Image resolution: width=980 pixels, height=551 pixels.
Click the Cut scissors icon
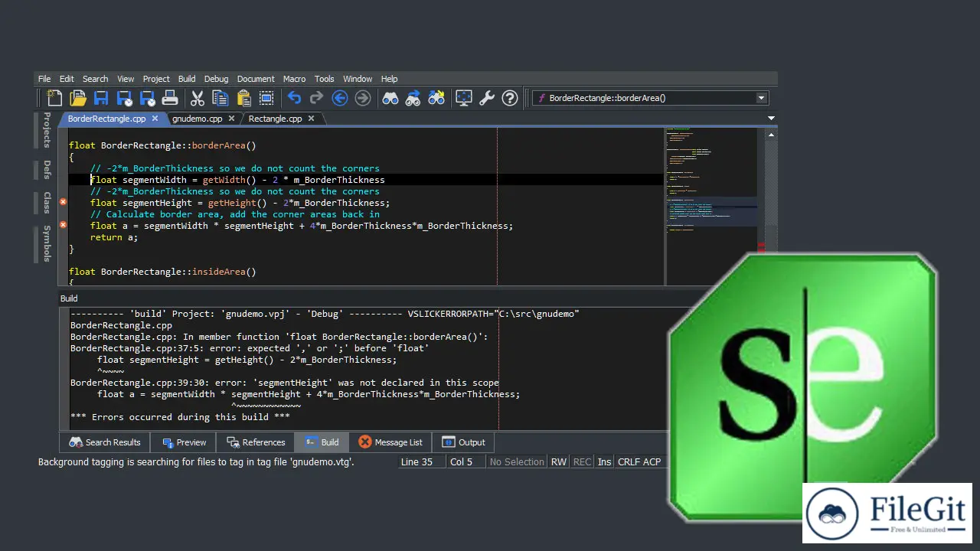[x=198, y=98]
